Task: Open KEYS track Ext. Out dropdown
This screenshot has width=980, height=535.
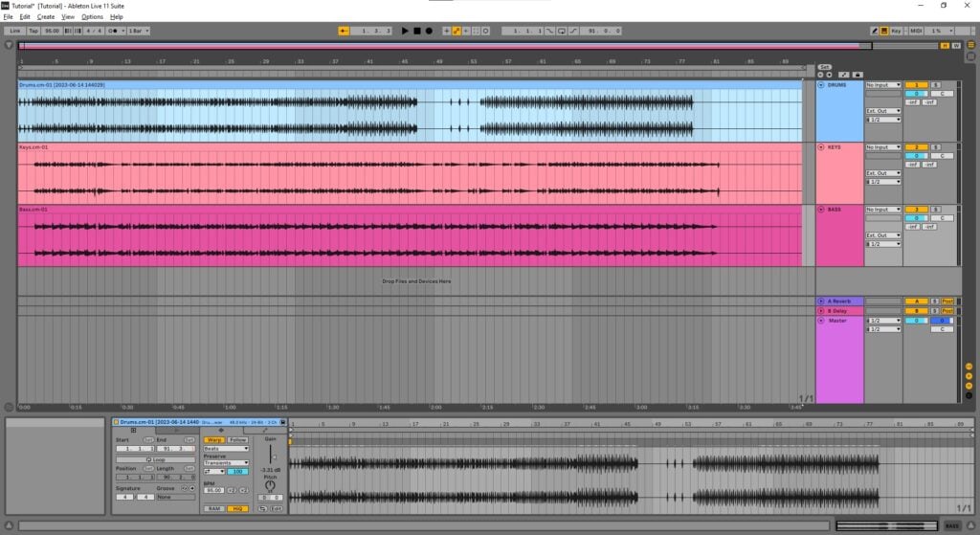Action: click(883, 173)
